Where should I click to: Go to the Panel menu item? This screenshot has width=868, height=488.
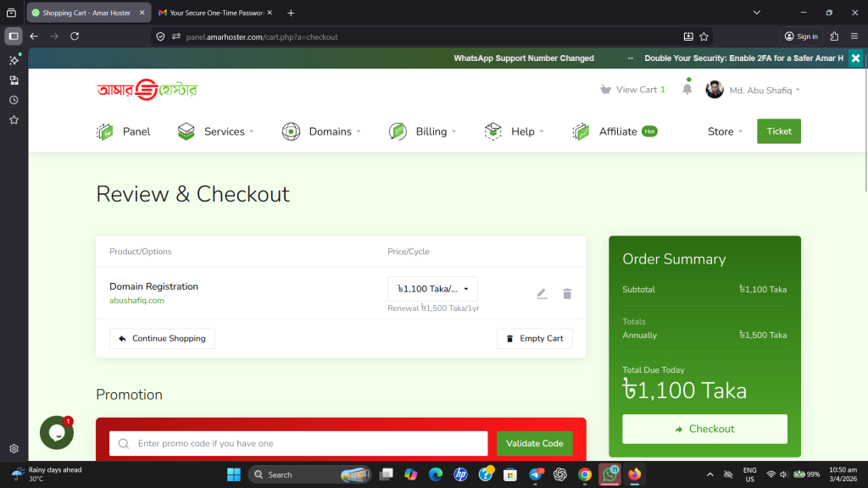click(x=136, y=131)
